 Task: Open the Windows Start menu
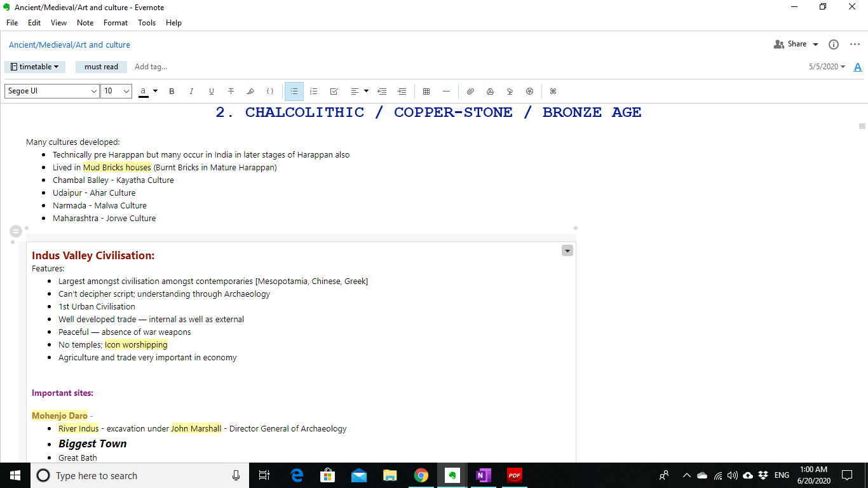(15, 475)
